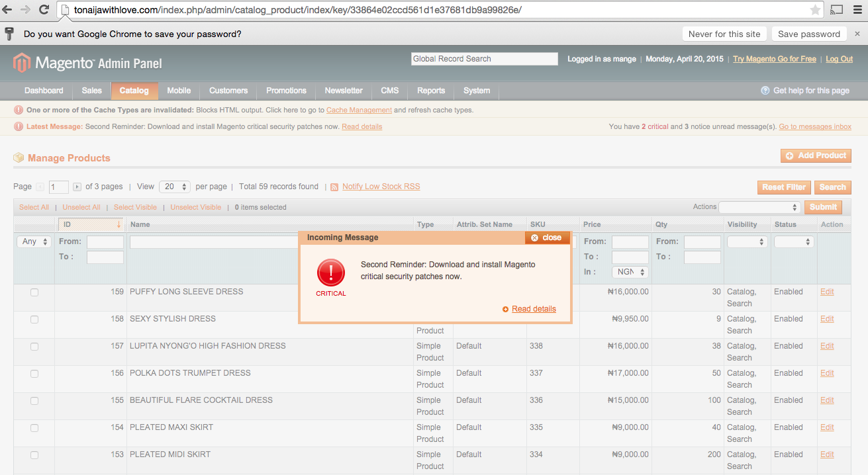This screenshot has height=475, width=868.
Task: Click the Submit button
Action: point(824,207)
